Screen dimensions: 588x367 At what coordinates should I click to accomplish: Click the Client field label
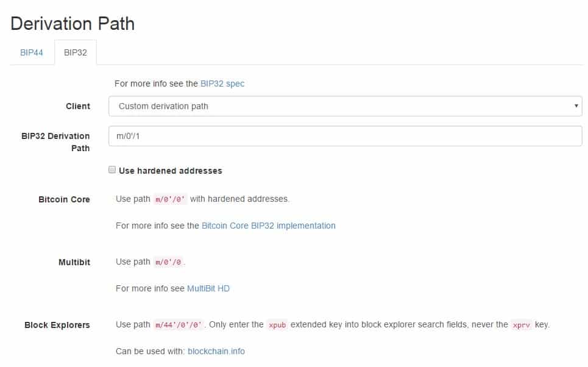point(78,106)
